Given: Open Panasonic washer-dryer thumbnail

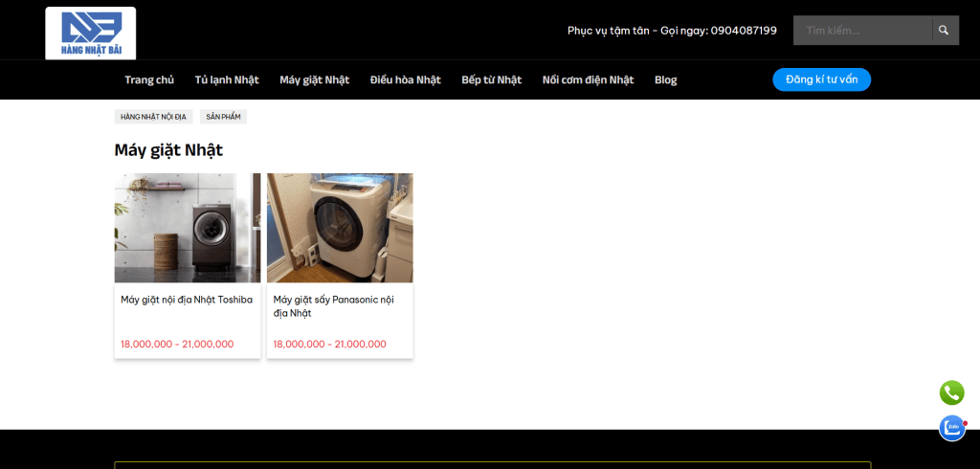Looking at the screenshot, I should (340, 228).
